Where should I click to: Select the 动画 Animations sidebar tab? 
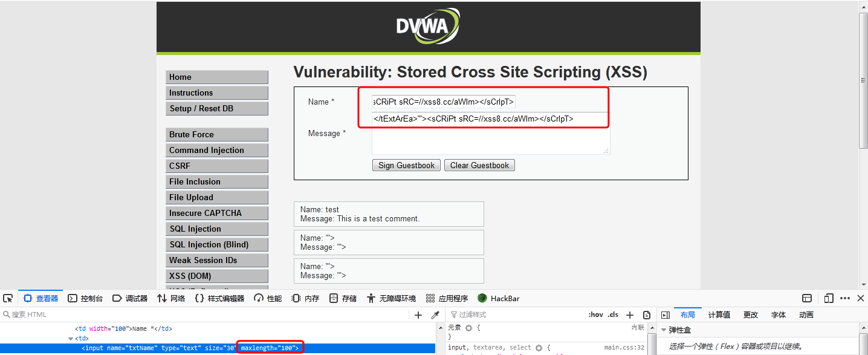coord(806,314)
